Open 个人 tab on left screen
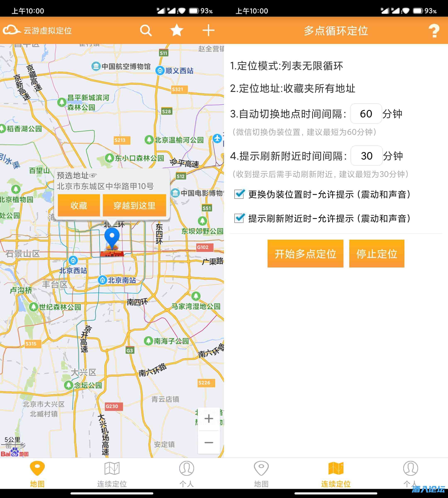This screenshot has width=448, height=498. (186, 474)
